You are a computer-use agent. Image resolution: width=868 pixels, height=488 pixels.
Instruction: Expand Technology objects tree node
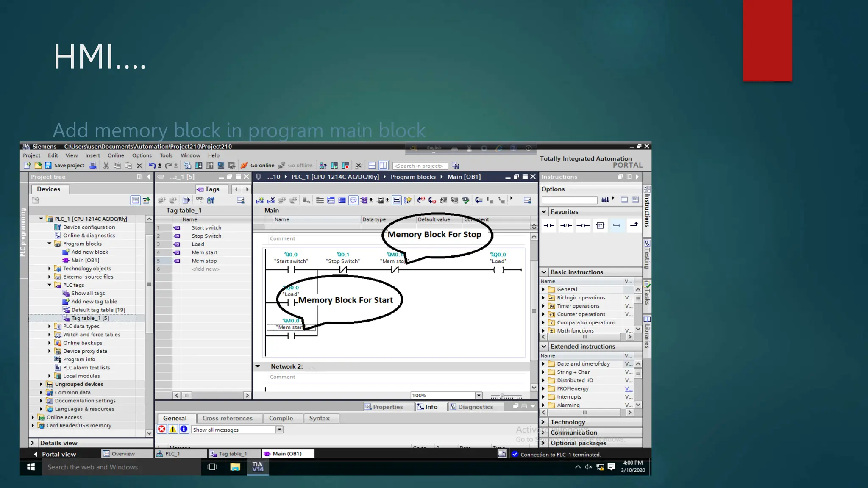tap(50, 269)
